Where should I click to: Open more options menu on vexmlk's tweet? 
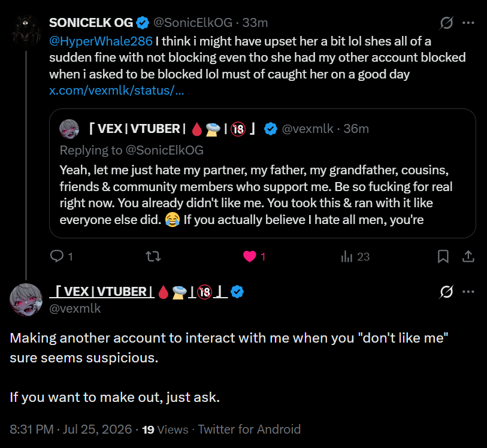click(x=468, y=292)
